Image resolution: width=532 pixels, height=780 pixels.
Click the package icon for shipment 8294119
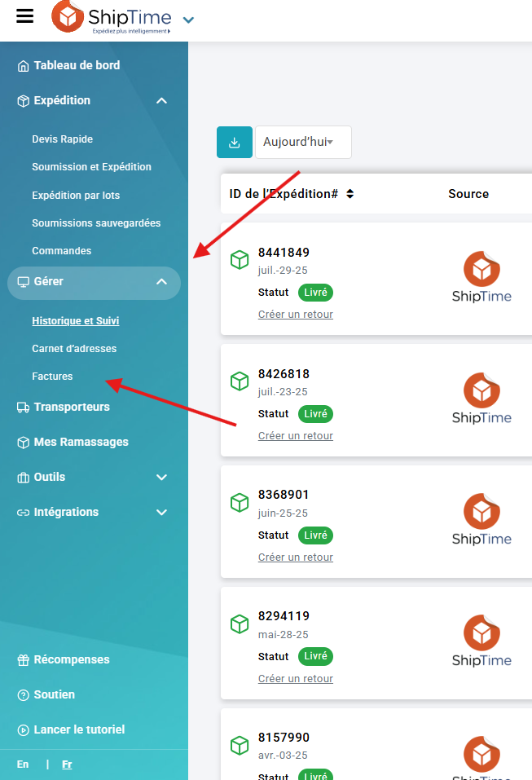tap(240, 624)
